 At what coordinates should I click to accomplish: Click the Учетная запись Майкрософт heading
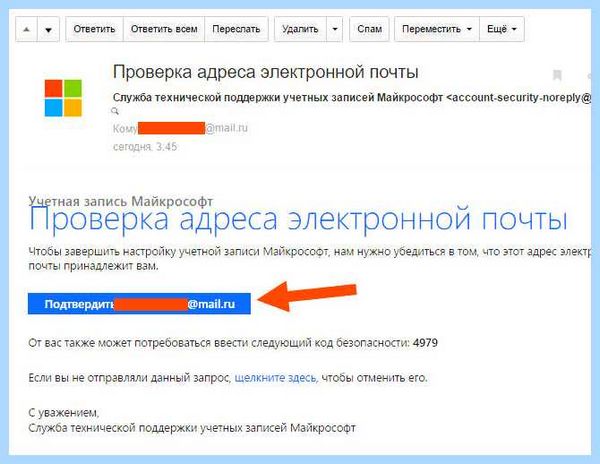click(121, 201)
